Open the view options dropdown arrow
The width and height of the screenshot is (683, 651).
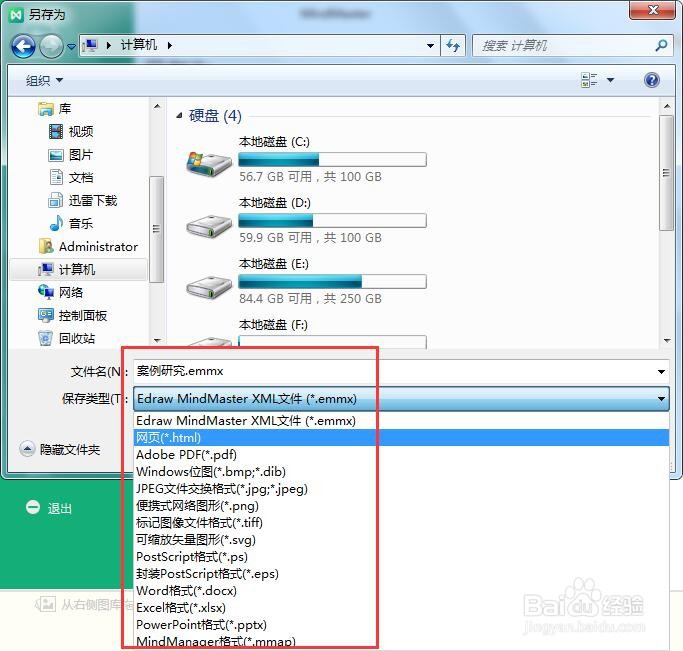click(610, 80)
